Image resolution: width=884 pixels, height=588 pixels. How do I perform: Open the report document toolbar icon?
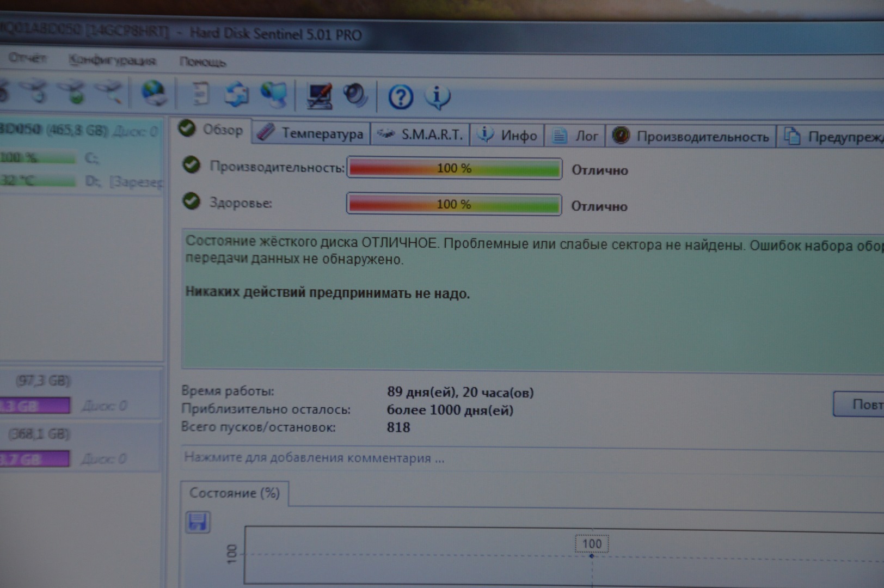(201, 94)
